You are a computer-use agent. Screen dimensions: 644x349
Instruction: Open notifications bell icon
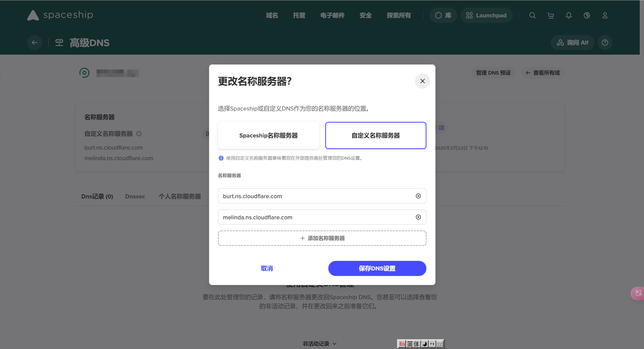569,15
